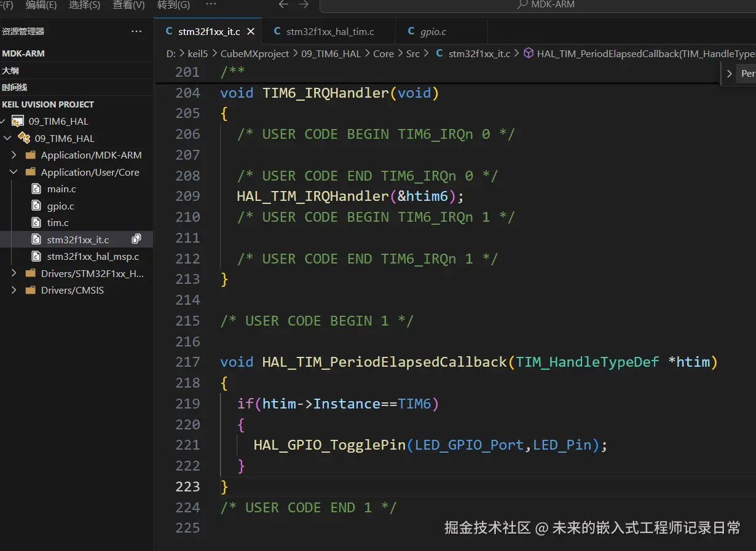The height and width of the screenshot is (551, 756).
Task: Click line number 223 in gutter
Action: (x=187, y=487)
